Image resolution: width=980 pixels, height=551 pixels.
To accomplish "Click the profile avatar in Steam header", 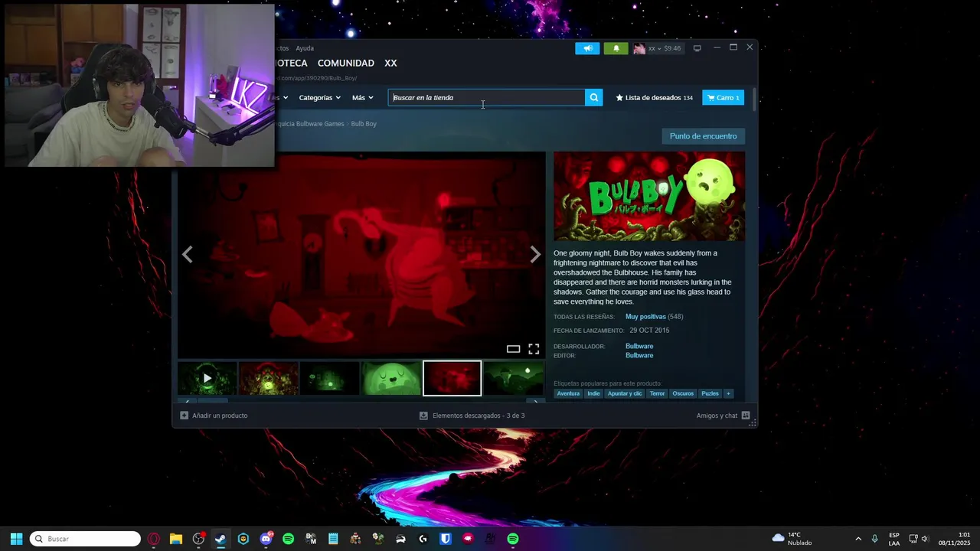I will 639,48.
